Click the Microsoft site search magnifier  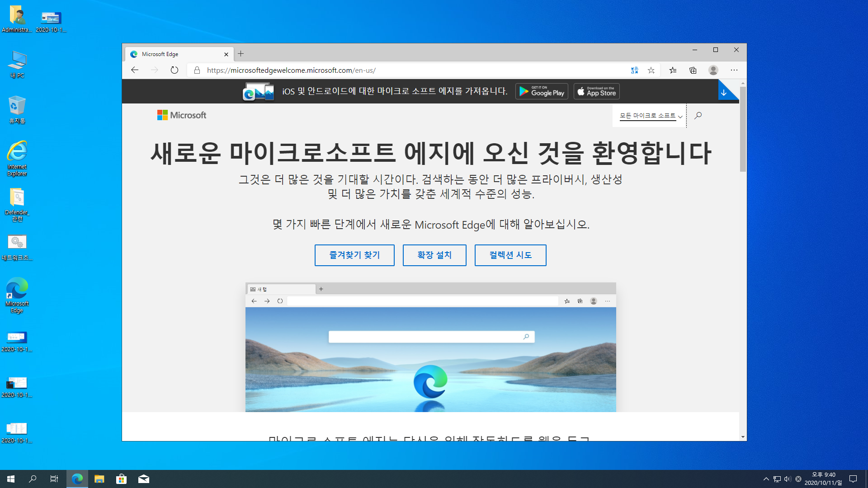(x=698, y=116)
